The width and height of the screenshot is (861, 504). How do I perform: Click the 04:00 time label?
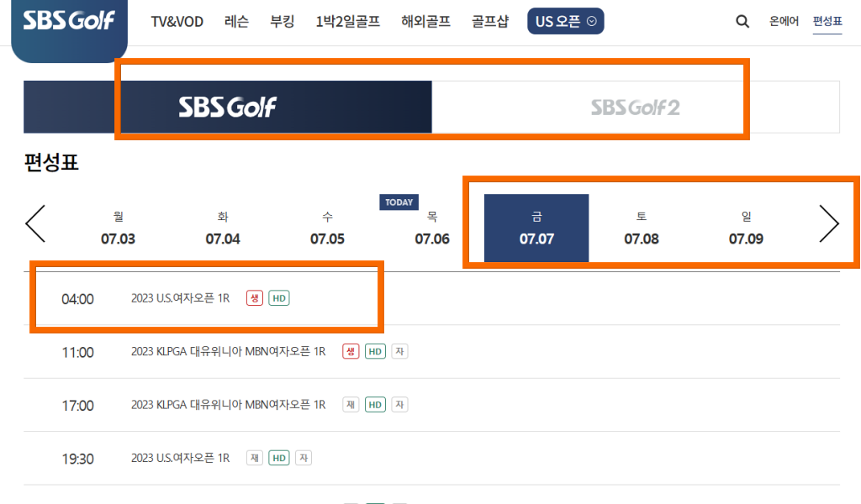pyautogui.click(x=77, y=299)
